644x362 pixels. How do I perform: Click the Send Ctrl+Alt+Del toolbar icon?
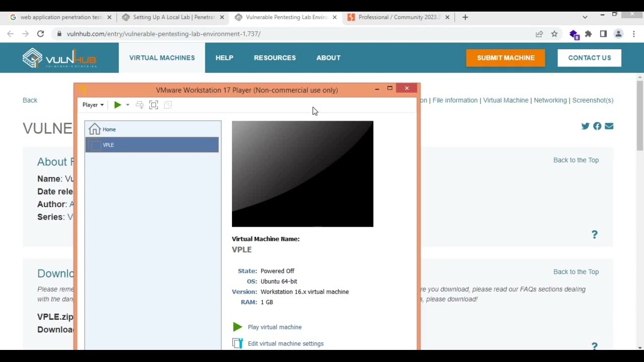coord(139,105)
